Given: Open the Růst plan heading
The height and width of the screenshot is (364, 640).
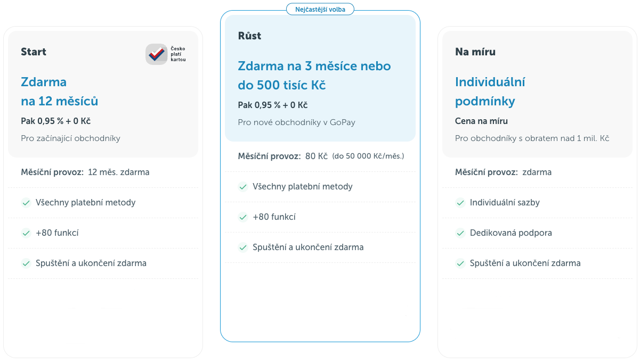Looking at the screenshot, I should point(249,36).
